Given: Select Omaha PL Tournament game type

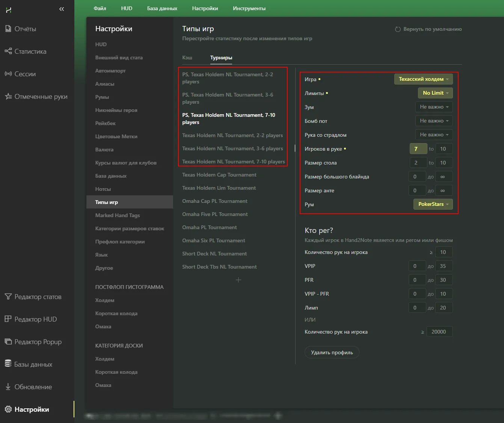Looking at the screenshot, I should click(x=209, y=227).
